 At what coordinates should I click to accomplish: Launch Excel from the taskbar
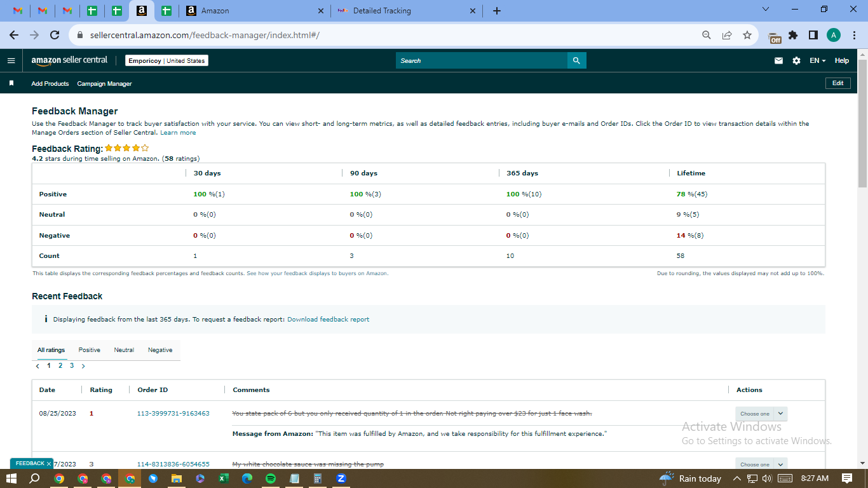[x=224, y=478]
